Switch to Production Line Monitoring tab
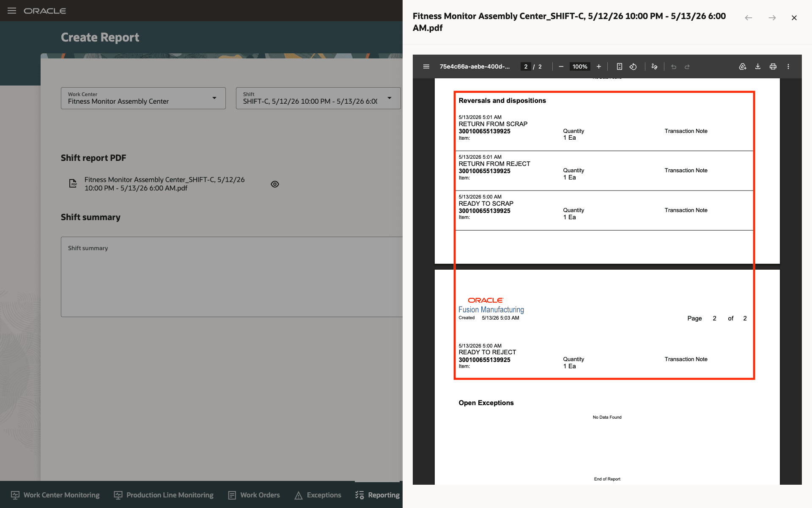Image resolution: width=812 pixels, height=508 pixels. pyautogui.click(x=164, y=495)
